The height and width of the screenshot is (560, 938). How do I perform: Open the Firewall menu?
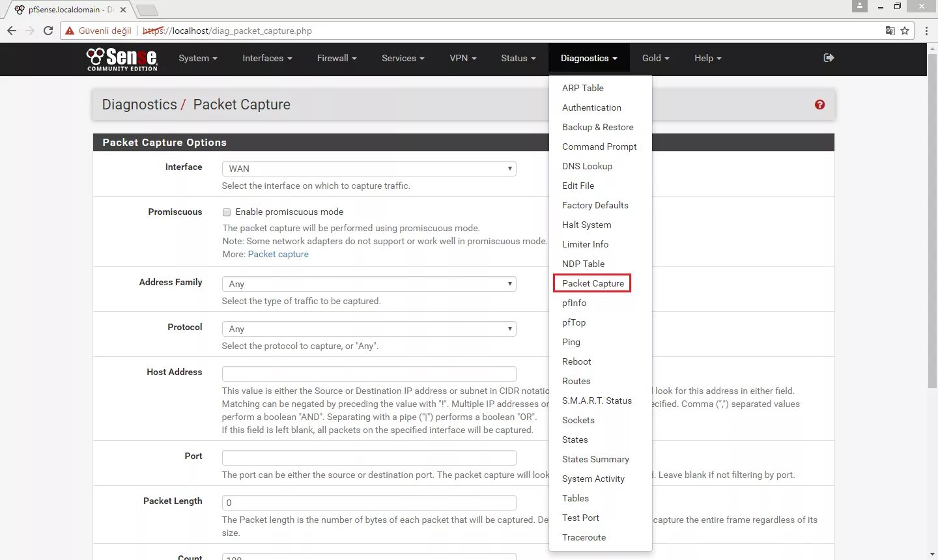(336, 58)
